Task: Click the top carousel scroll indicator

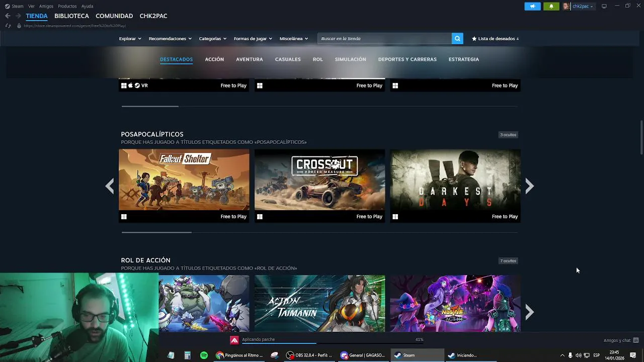Action: click(x=150, y=106)
